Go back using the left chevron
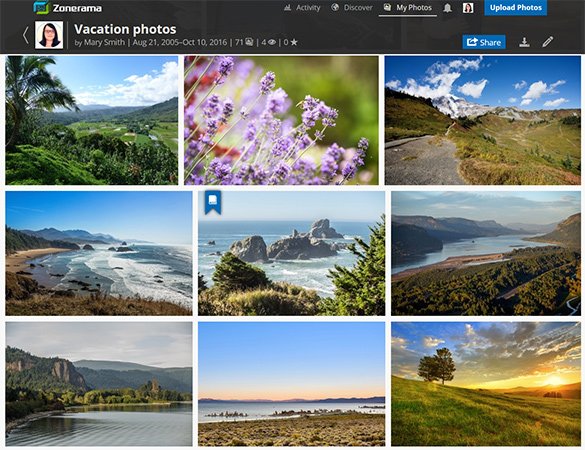The image size is (585, 450). (25, 35)
